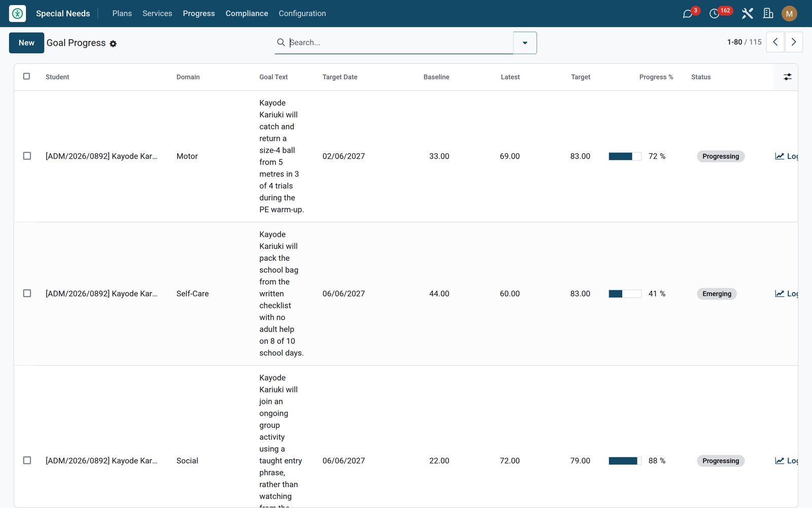Image resolution: width=812 pixels, height=508 pixels.
Task: Open the user avatar M menu
Action: (789, 14)
